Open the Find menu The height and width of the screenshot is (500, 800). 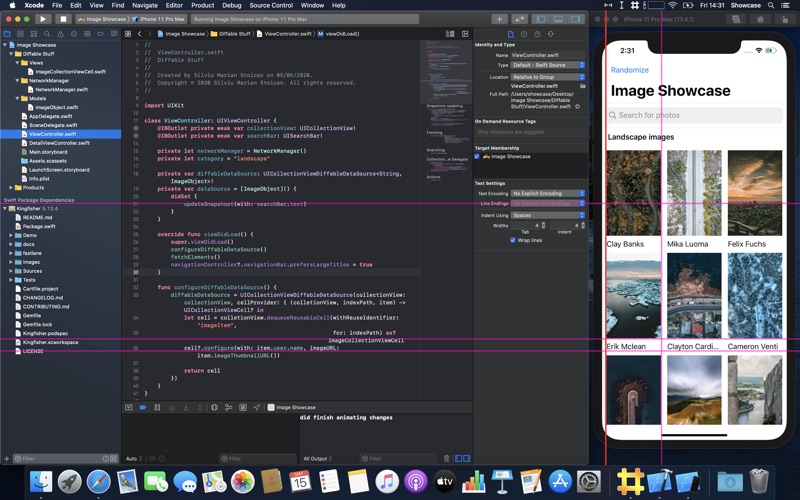click(118, 5)
